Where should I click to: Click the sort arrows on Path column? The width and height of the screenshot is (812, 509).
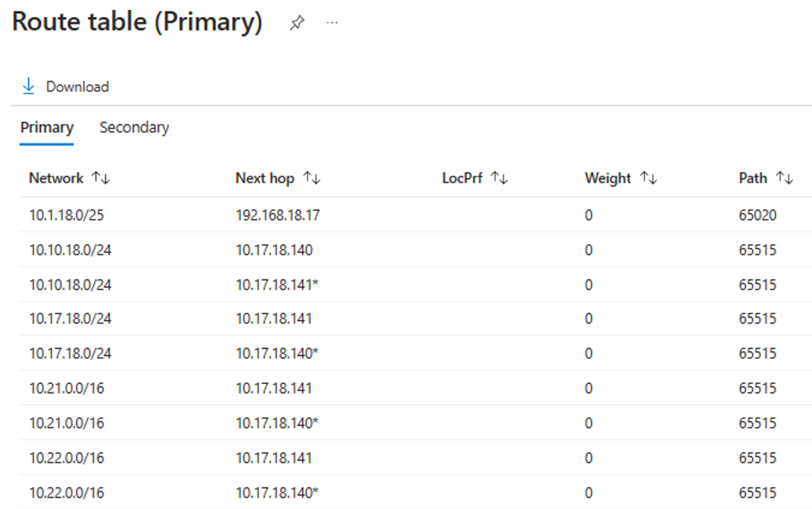point(783,178)
